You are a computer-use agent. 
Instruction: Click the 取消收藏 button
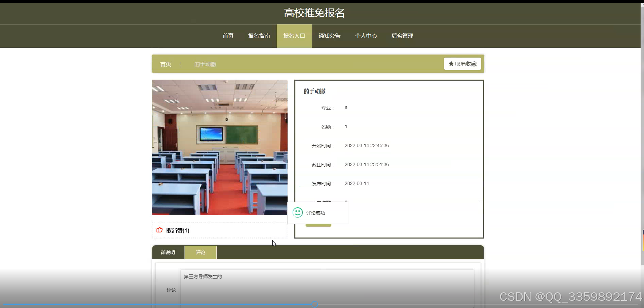[463, 64]
